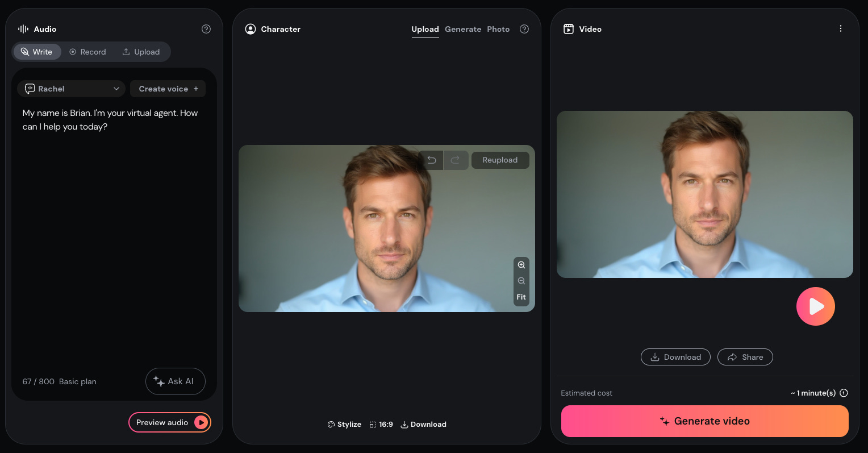Image resolution: width=868 pixels, height=453 pixels.
Task: Click the estimated cost info icon
Action: [844, 393]
